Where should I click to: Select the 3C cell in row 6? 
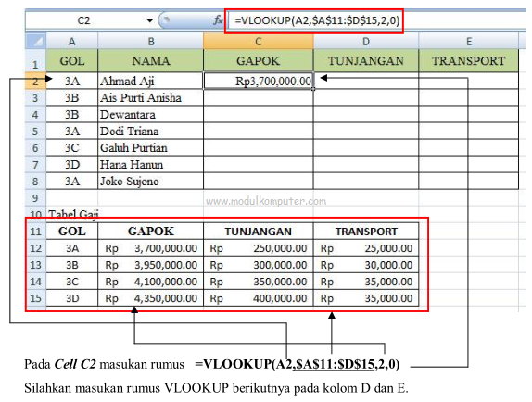coord(72,148)
